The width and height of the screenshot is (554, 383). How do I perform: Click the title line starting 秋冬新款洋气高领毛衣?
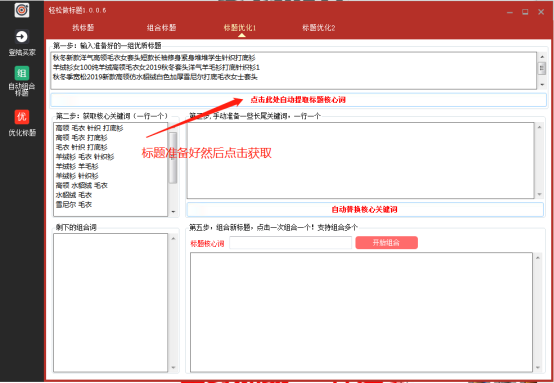tap(154, 58)
